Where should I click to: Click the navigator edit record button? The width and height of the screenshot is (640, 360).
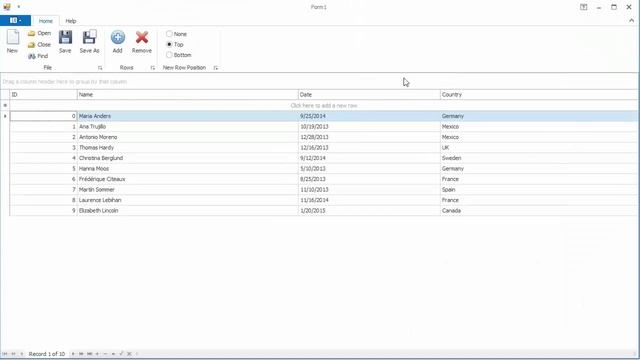(x=113, y=354)
